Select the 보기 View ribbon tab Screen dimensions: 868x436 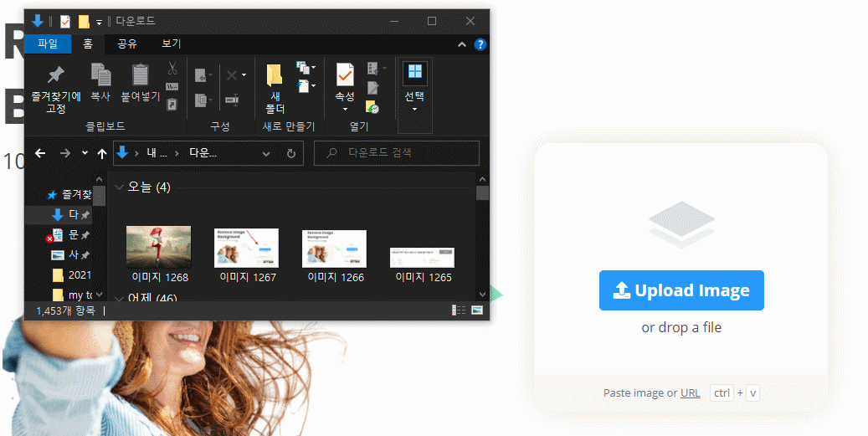pyautogui.click(x=172, y=44)
